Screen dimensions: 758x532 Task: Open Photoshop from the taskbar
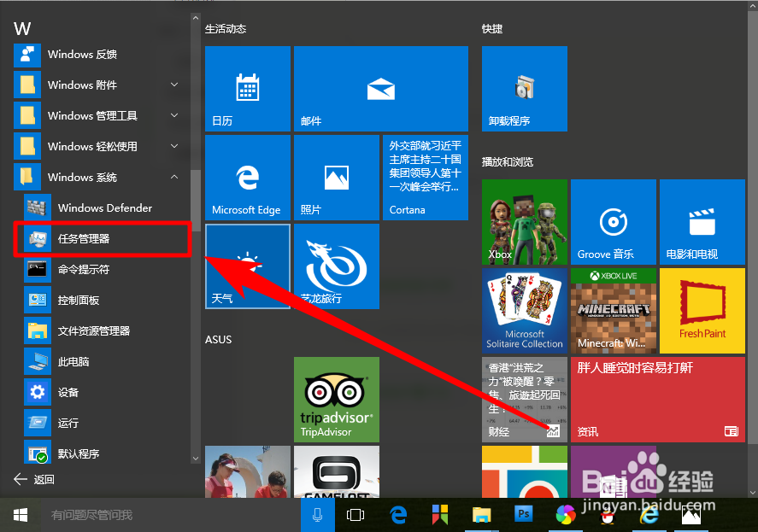(522, 515)
